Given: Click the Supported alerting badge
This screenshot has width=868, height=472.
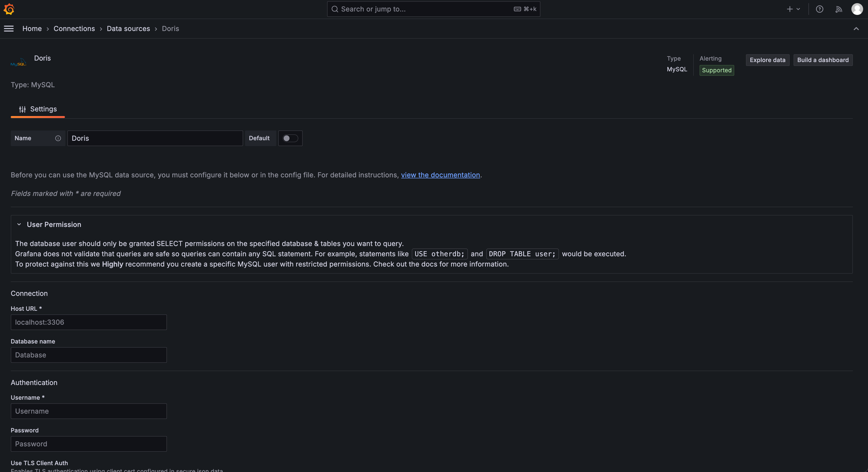Looking at the screenshot, I should pos(717,70).
